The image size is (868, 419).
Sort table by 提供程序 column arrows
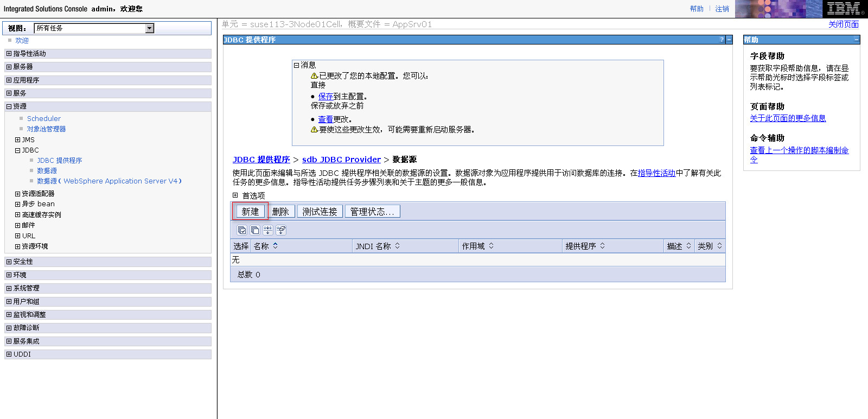603,246
